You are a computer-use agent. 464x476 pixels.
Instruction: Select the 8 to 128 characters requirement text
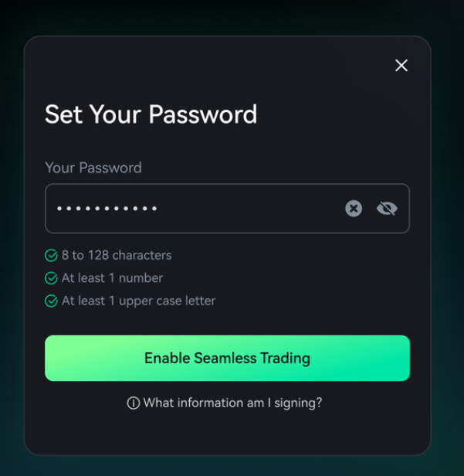click(117, 255)
